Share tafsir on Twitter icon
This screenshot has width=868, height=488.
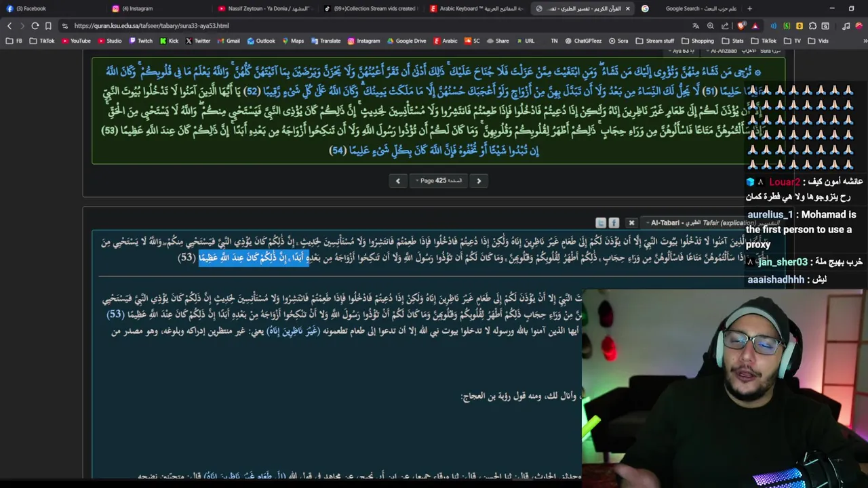coord(601,222)
